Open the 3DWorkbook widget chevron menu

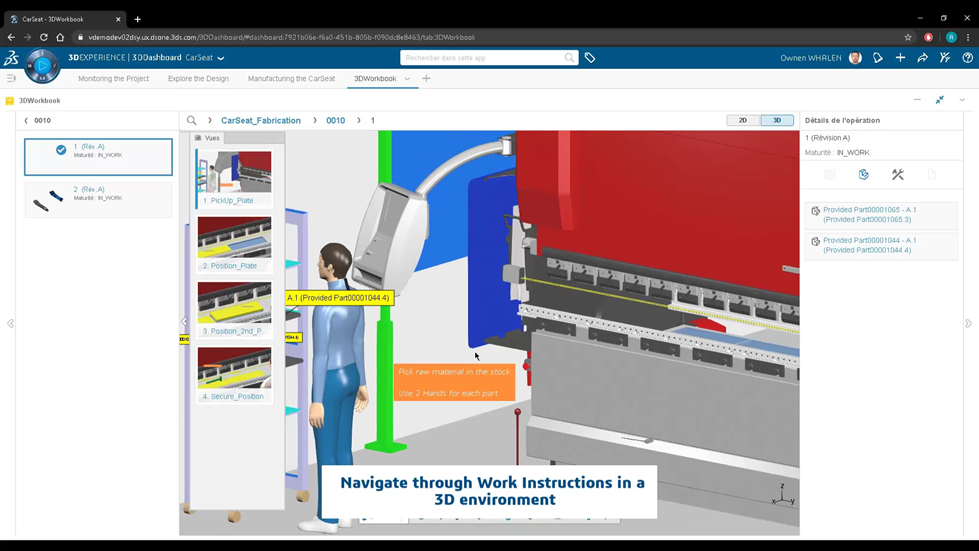point(962,100)
